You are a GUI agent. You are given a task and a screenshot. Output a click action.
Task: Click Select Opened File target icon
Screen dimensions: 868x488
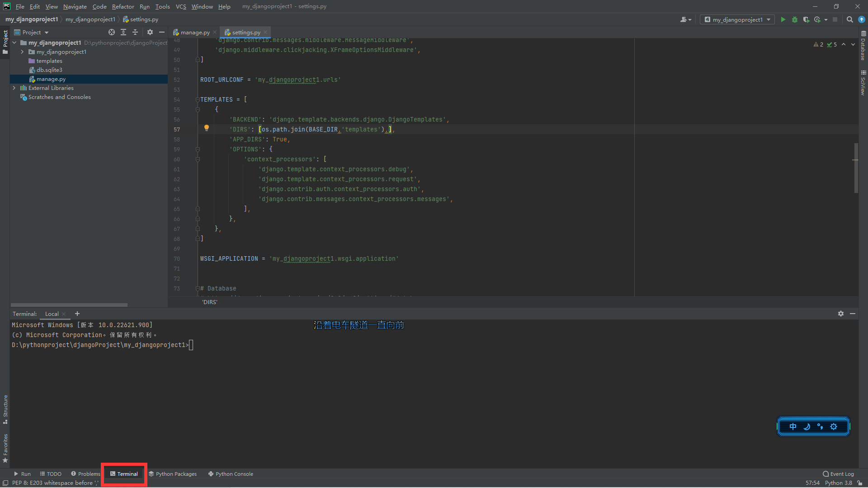pos(112,32)
